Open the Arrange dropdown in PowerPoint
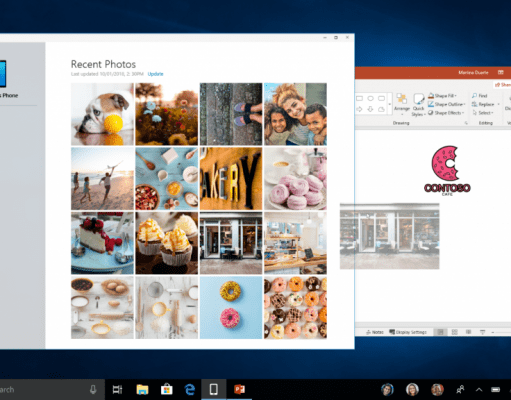Image resolution: width=511 pixels, height=400 pixels. pyautogui.click(x=402, y=104)
